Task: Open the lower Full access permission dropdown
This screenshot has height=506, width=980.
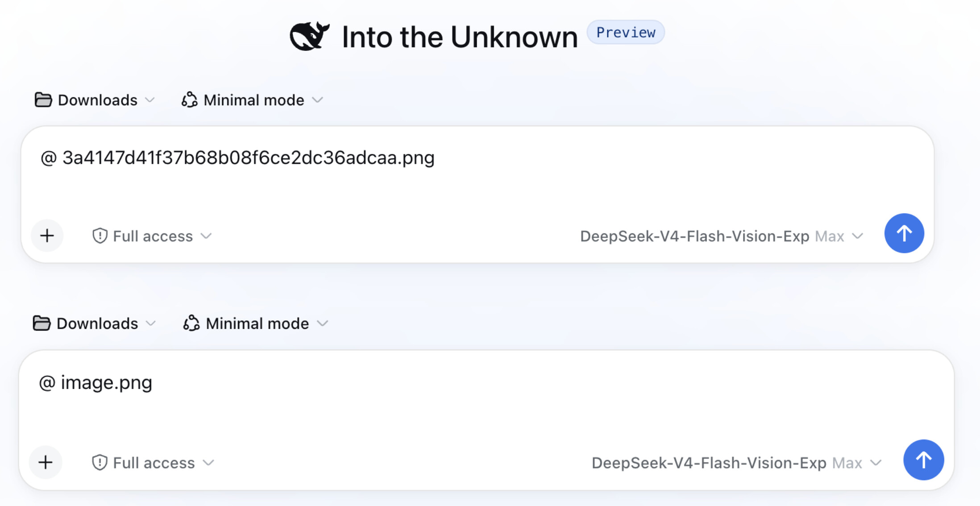Action: [153, 463]
